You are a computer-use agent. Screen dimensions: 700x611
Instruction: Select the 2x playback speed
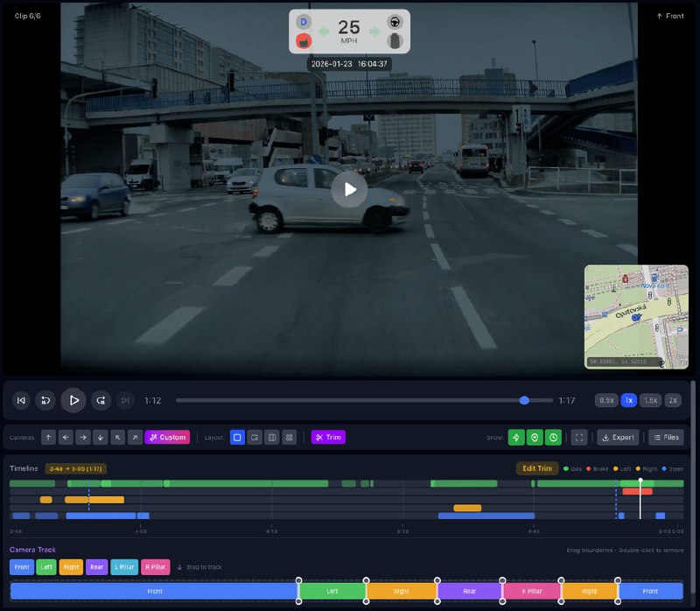pos(672,400)
